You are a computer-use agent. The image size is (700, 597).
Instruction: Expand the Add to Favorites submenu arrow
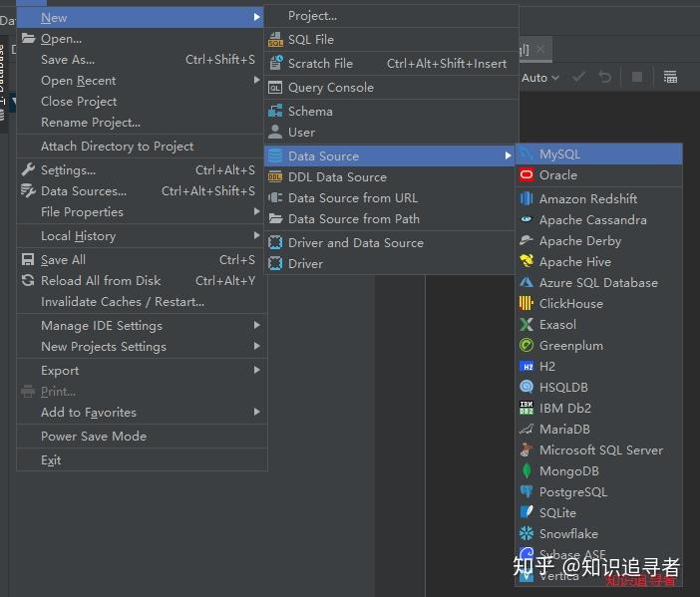pos(256,412)
